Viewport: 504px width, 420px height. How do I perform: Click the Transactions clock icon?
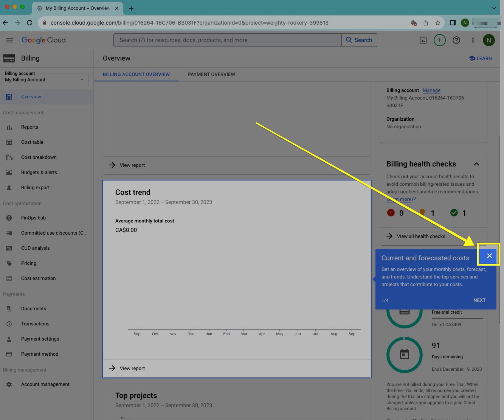pyautogui.click(x=9, y=324)
